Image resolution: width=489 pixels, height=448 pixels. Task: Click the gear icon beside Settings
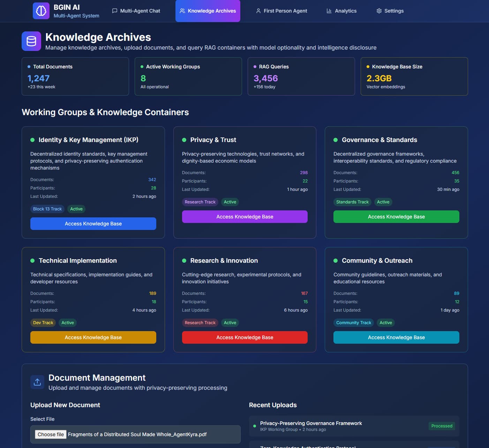[379, 11]
